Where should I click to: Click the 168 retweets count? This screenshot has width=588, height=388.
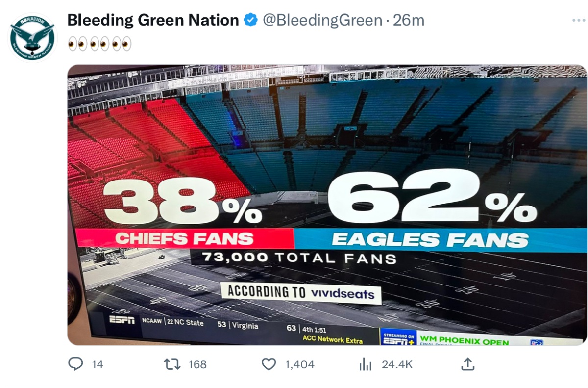coord(197,364)
